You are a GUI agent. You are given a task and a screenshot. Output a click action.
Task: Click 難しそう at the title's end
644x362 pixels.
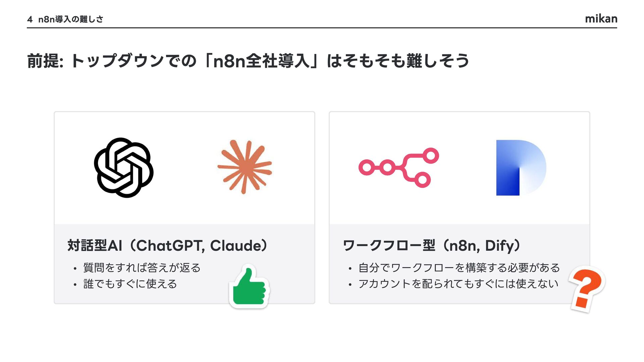pyautogui.click(x=437, y=61)
